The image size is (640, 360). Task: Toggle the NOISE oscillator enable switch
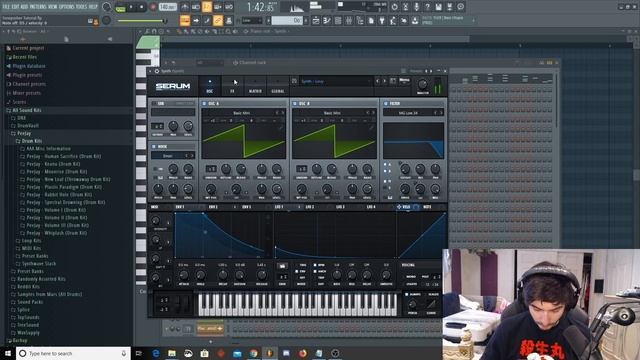coord(154,146)
